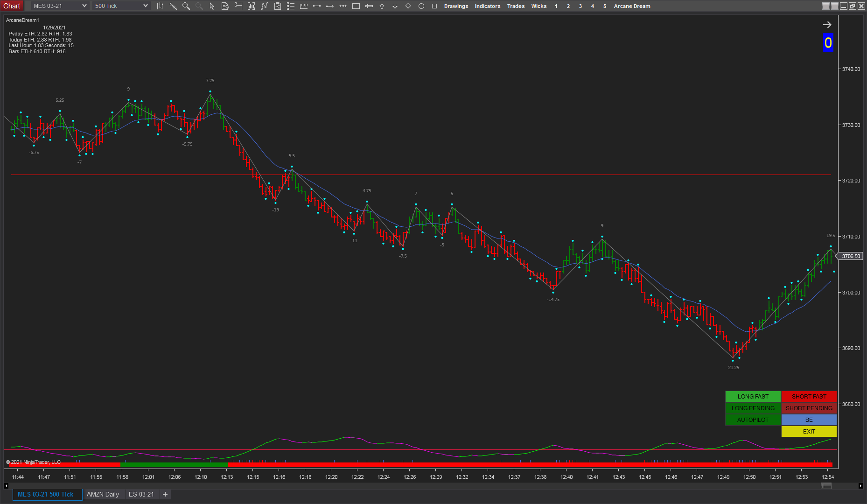Click the red Chart title button
This screenshot has height=504, width=867.
(12, 6)
